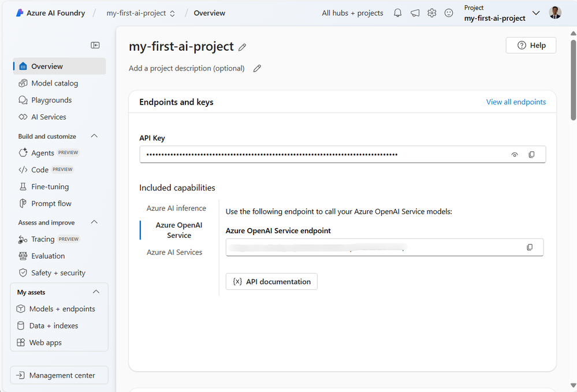Open the feedback smiley icon
Image resolution: width=577 pixels, height=392 pixels.
[x=449, y=13]
